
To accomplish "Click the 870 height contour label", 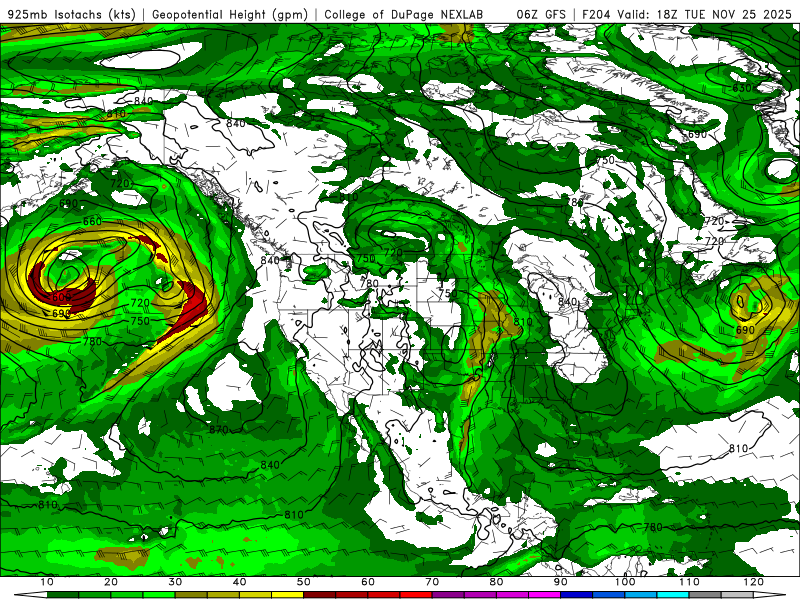I will click(x=218, y=430).
